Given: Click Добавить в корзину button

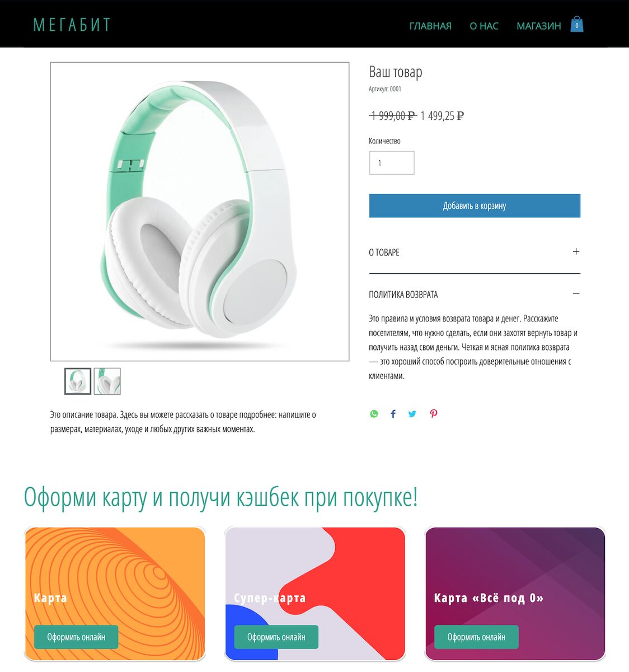Looking at the screenshot, I should 475,206.
